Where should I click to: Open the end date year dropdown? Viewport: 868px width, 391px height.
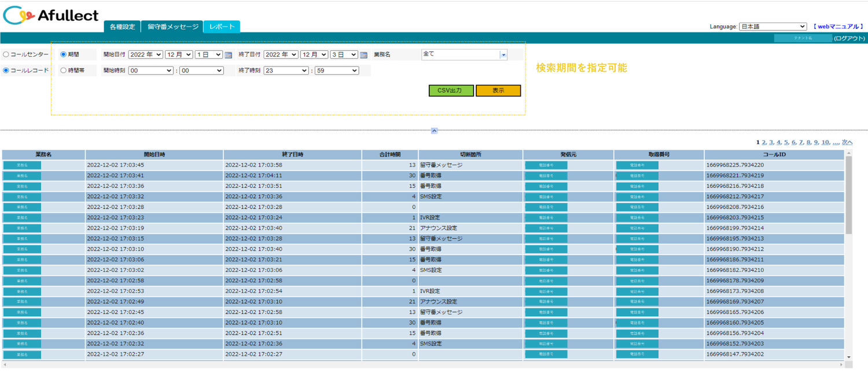(281, 54)
